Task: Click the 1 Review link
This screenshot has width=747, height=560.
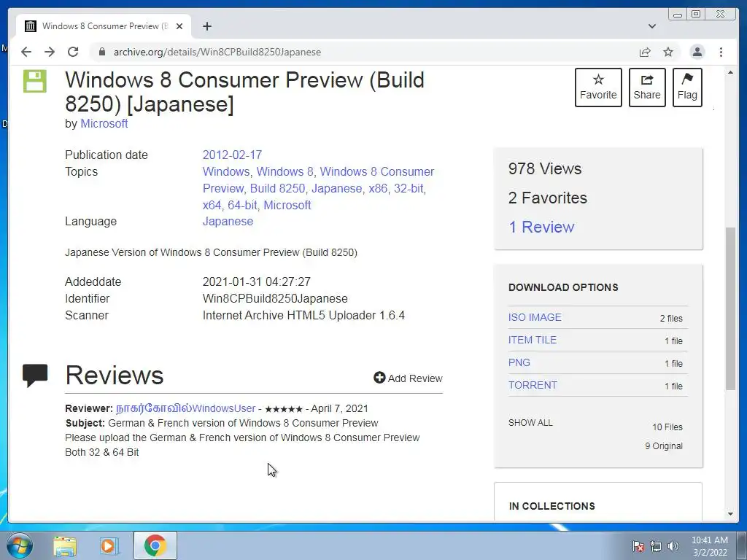Action: [x=541, y=227]
